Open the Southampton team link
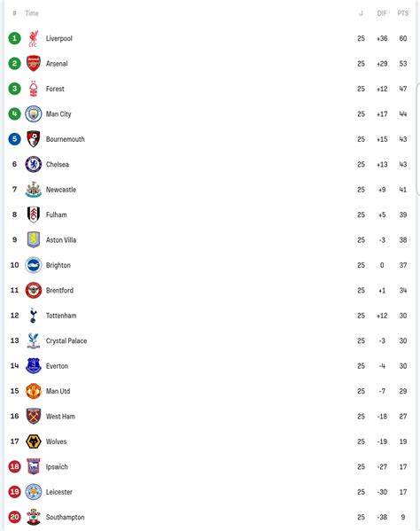The image size is (420, 531). pos(66,517)
